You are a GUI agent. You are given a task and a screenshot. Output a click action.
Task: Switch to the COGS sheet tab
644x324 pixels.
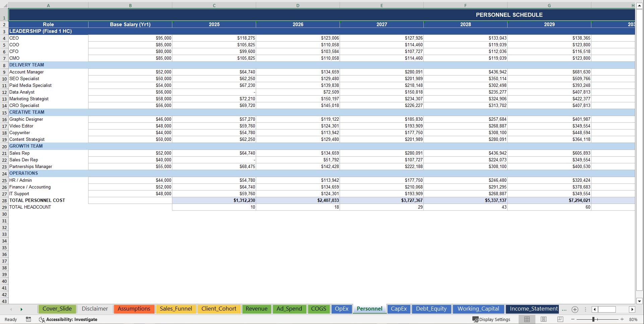(x=318, y=309)
